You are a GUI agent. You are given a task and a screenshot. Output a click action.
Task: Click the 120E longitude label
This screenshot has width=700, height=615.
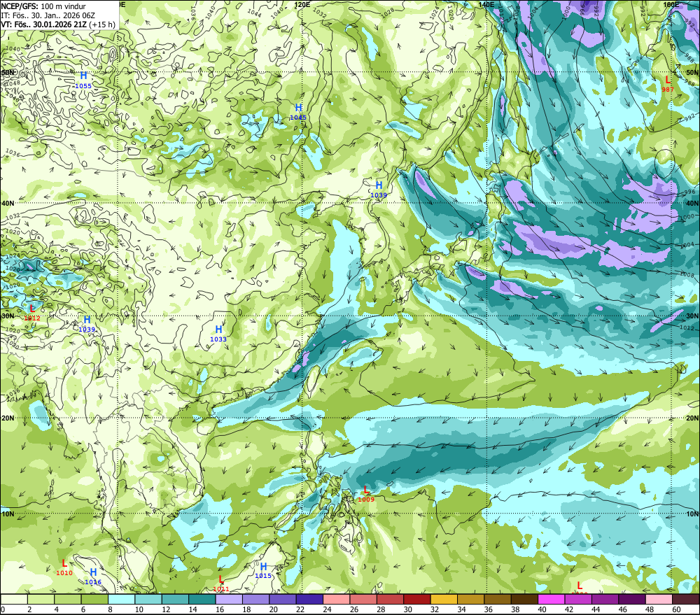(302, 4)
